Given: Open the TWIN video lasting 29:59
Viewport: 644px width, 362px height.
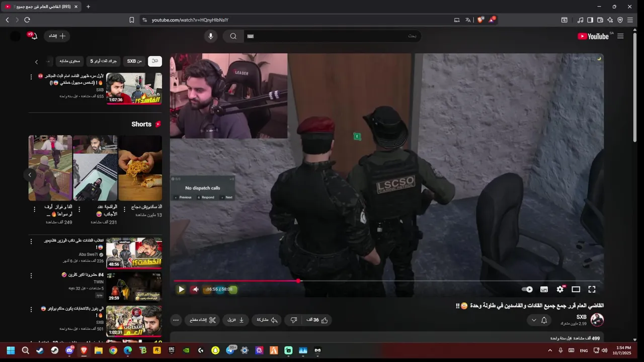Looking at the screenshot, I should 134,287.
